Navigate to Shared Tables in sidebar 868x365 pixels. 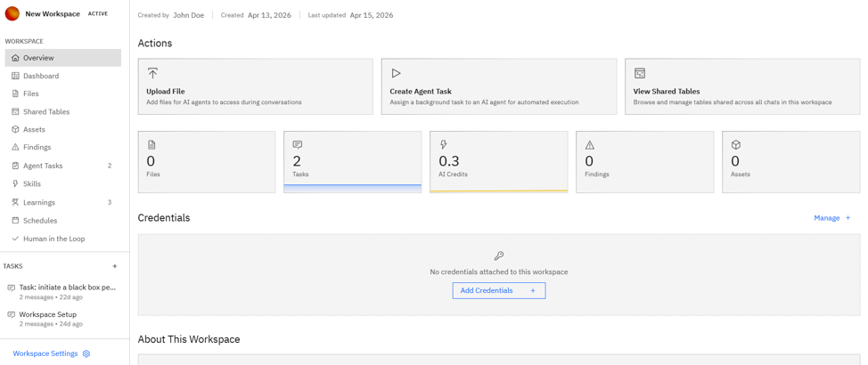coord(63,111)
